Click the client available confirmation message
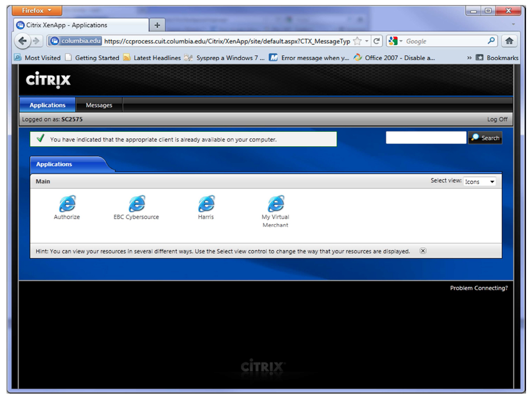This screenshot has width=532, height=396. [183, 139]
